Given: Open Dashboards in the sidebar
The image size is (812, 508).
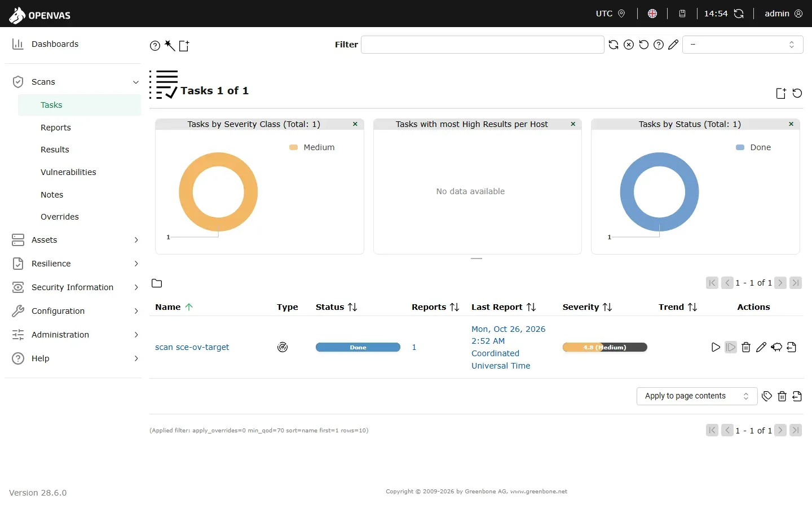Looking at the screenshot, I should [x=55, y=44].
